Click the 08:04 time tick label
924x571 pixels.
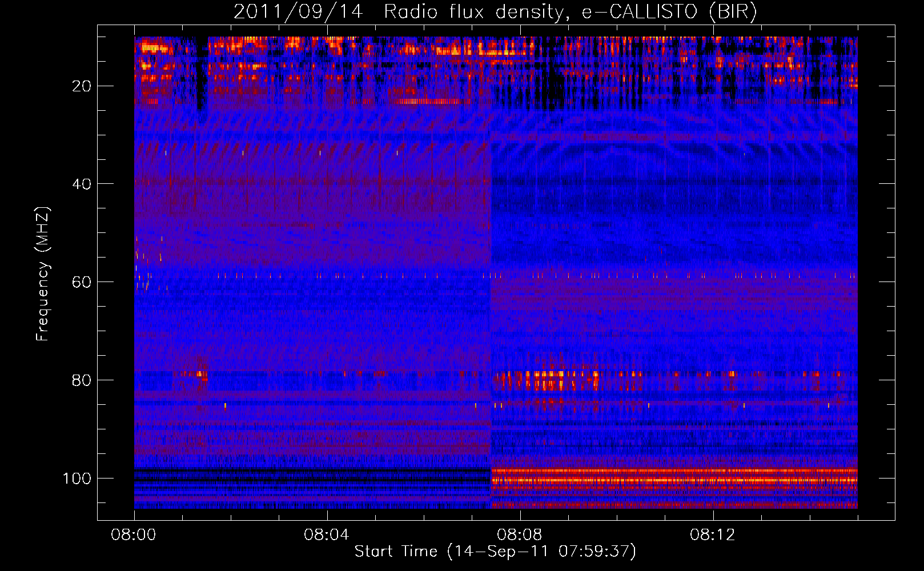tap(327, 535)
